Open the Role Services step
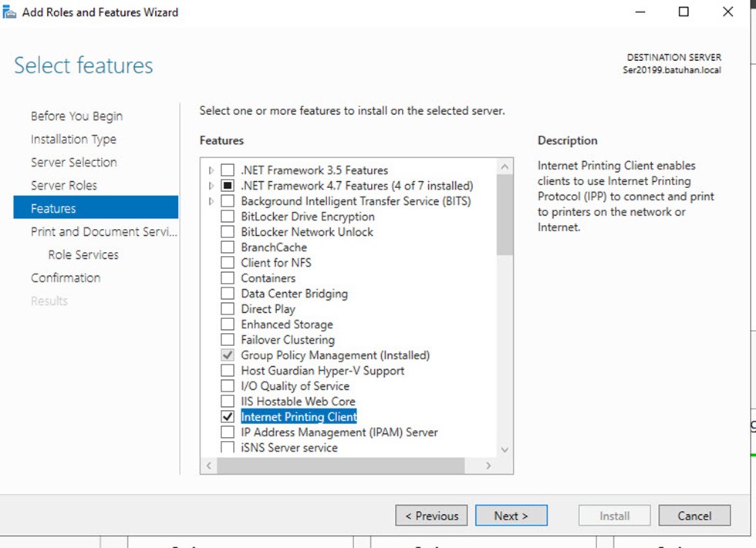This screenshot has width=756, height=548. [83, 255]
